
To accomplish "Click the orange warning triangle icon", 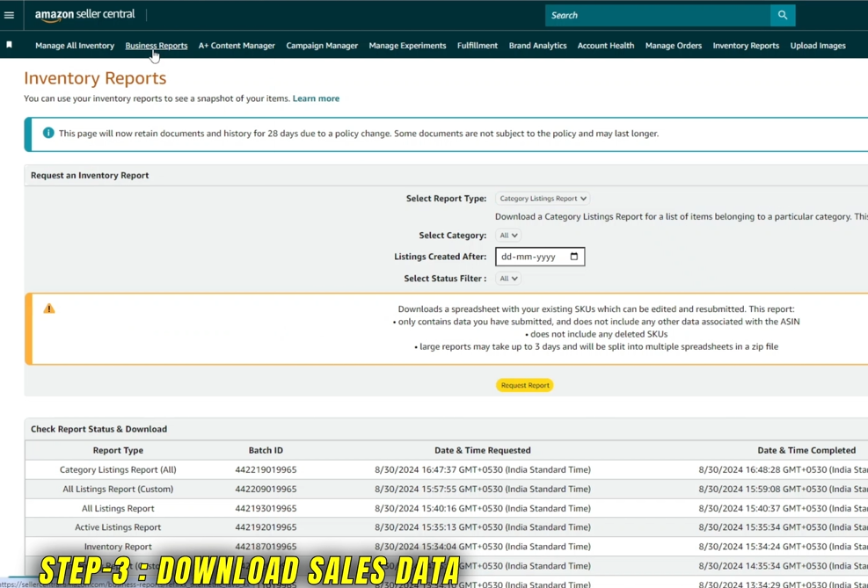I will tap(49, 309).
